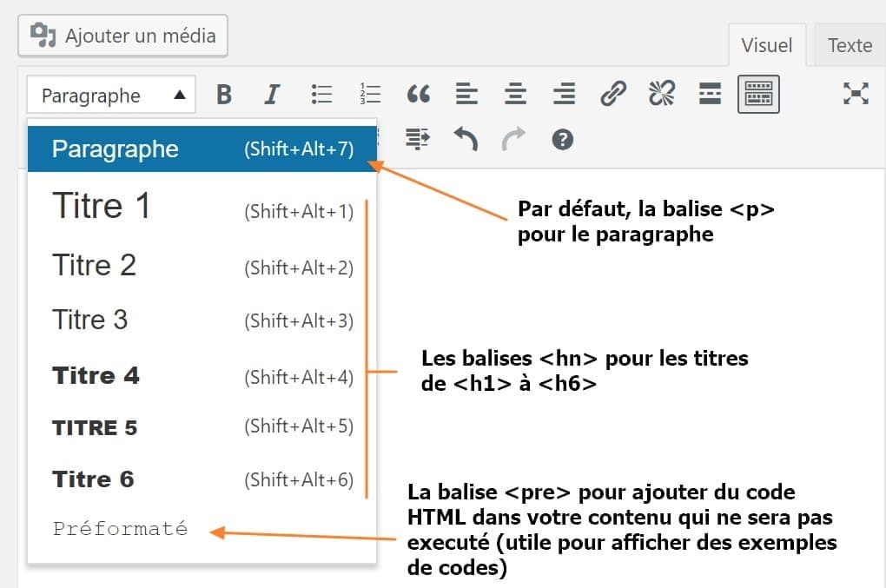
Task: Switch to the Texte tab
Action: [849, 44]
